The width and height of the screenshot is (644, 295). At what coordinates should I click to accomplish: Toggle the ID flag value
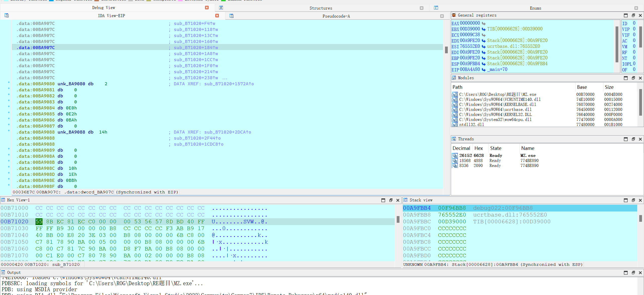click(634, 23)
